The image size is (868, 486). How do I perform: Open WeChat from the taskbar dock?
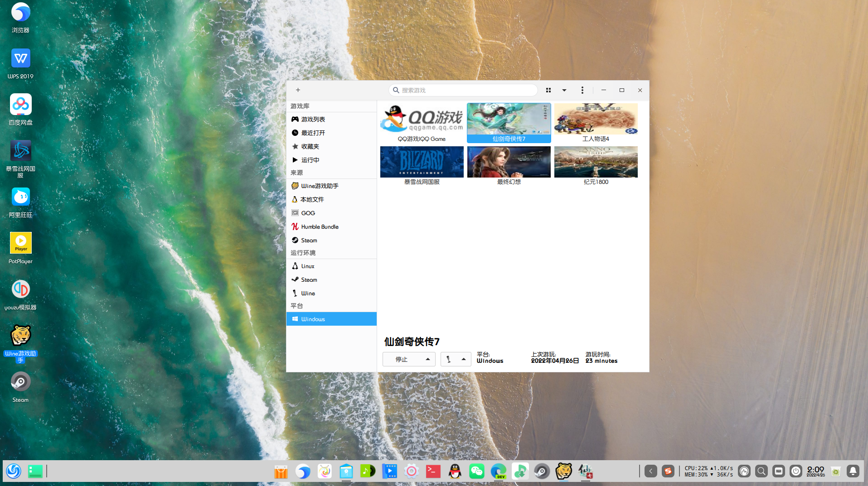click(476, 472)
